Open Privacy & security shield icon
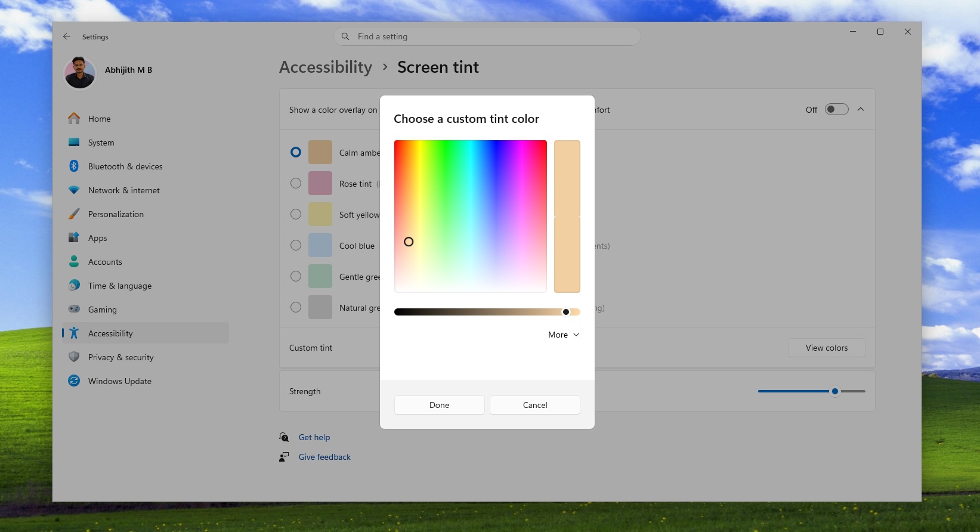 (x=74, y=357)
